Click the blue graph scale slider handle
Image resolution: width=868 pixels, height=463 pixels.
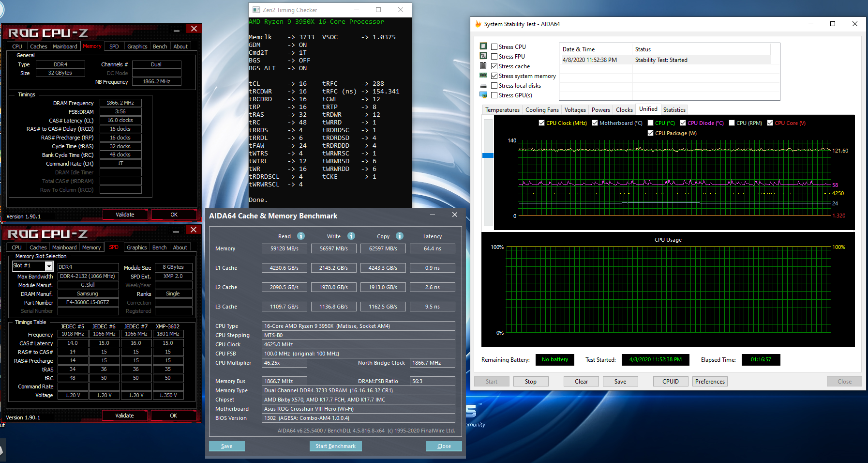488,155
